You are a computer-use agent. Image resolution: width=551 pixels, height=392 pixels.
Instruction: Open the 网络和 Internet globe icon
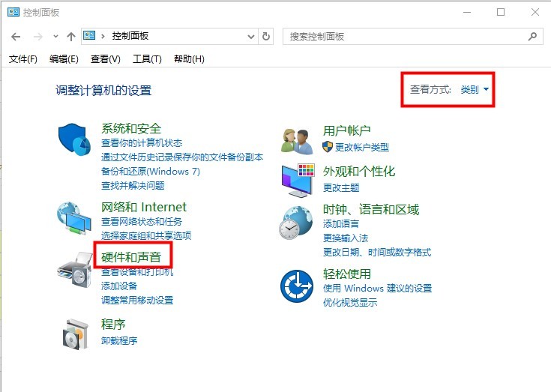(74, 218)
